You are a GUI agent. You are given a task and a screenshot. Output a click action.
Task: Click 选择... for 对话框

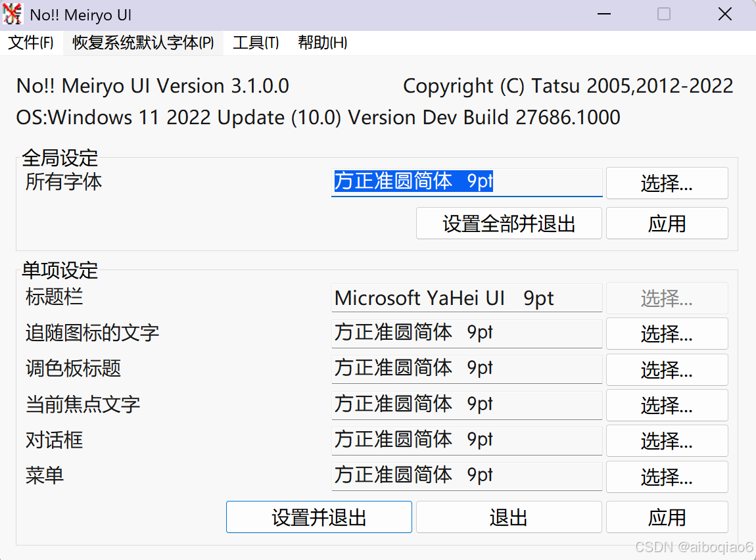pyautogui.click(x=667, y=440)
